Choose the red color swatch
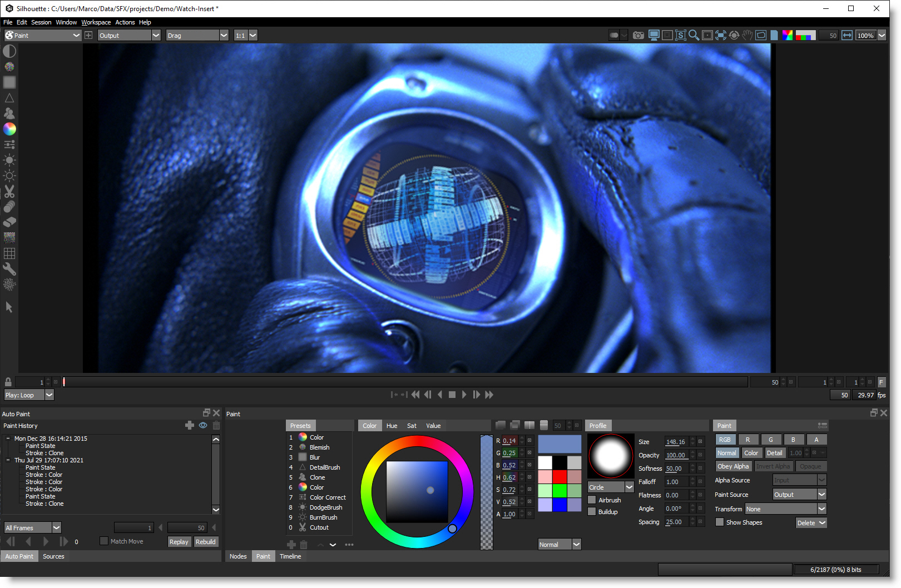The image size is (901, 588). pyautogui.click(x=560, y=477)
